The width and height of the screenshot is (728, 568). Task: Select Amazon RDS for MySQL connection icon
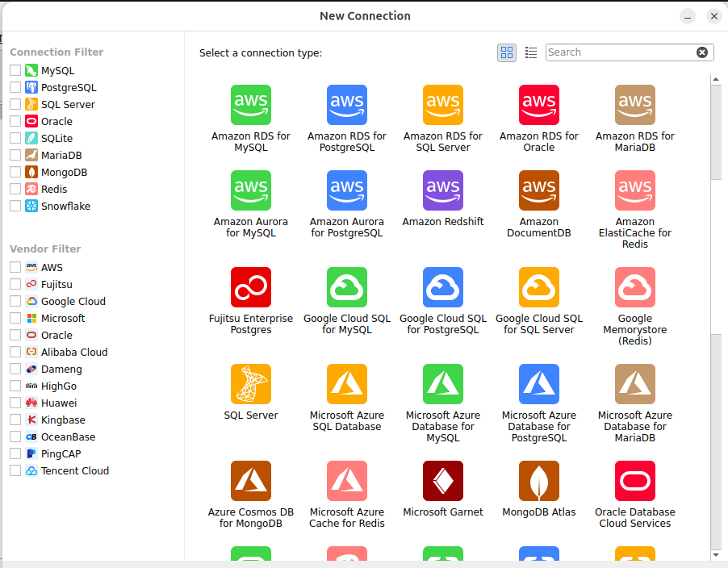click(250, 105)
